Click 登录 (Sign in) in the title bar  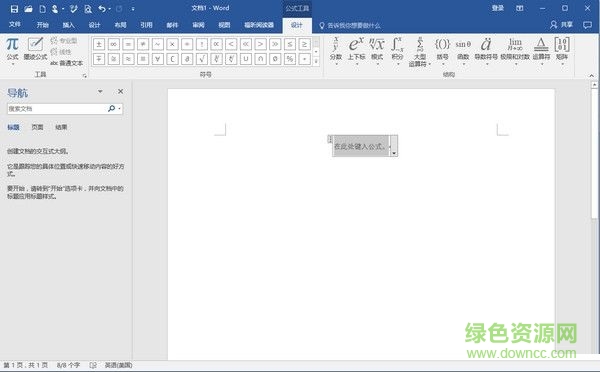(498, 8)
